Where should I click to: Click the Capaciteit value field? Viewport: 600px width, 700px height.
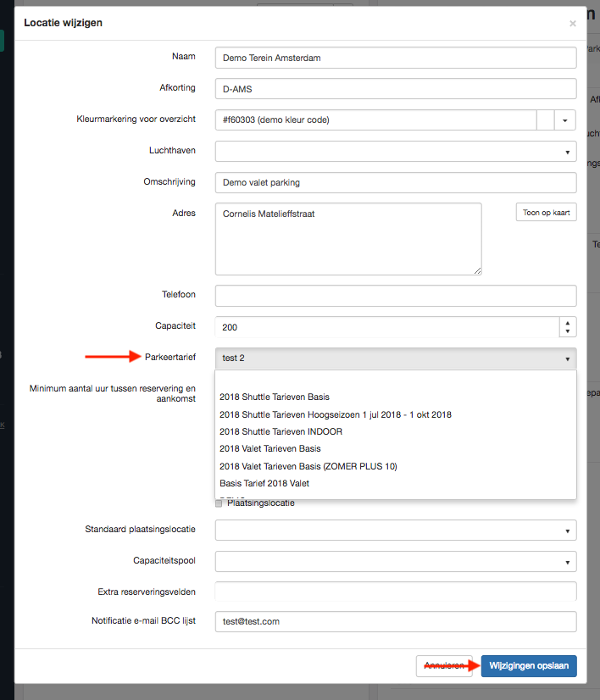coord(386,327)
